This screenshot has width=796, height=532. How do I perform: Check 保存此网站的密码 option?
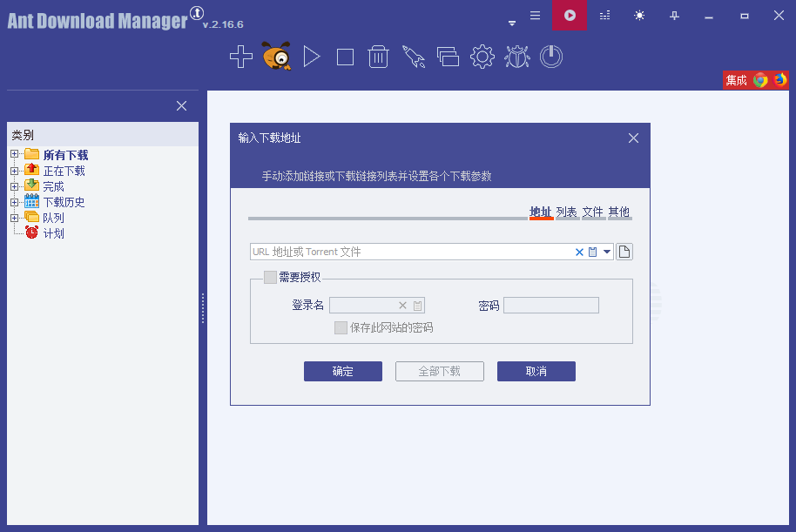341,327
